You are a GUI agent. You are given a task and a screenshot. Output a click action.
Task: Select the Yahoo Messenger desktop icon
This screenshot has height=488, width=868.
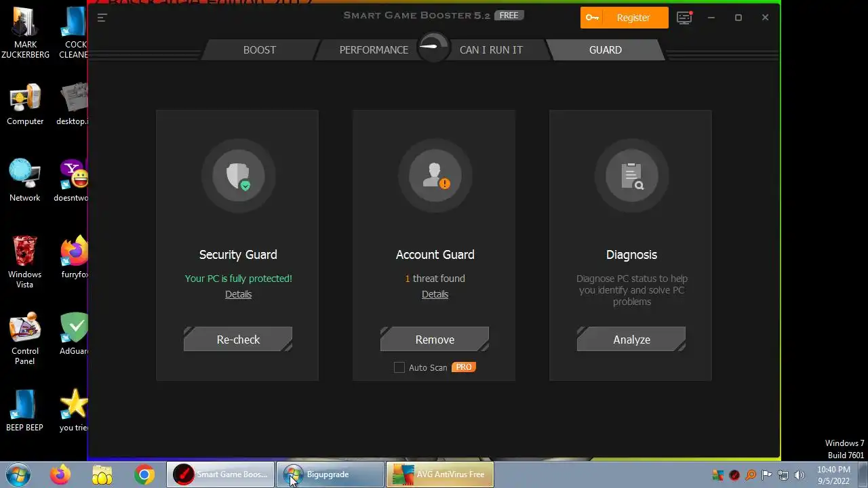pyautogui.click(x=73, y=180)
